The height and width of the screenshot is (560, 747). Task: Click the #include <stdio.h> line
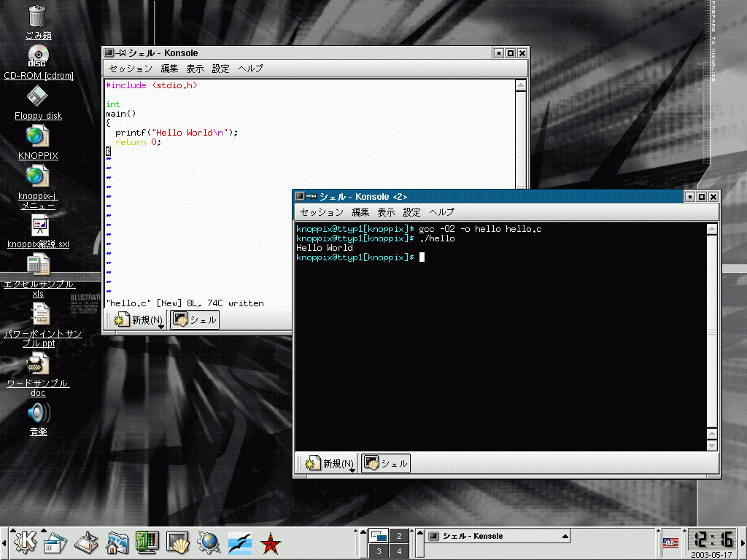point(152,85)
